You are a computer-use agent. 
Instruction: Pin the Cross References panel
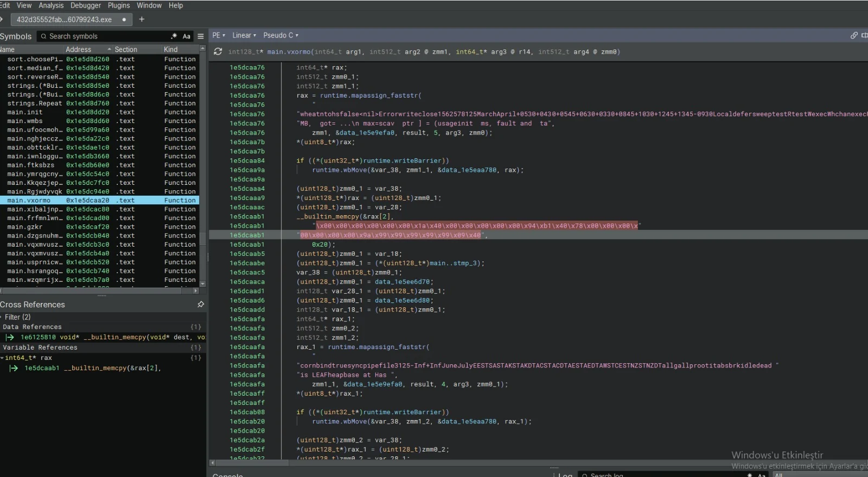coord(201,304)
